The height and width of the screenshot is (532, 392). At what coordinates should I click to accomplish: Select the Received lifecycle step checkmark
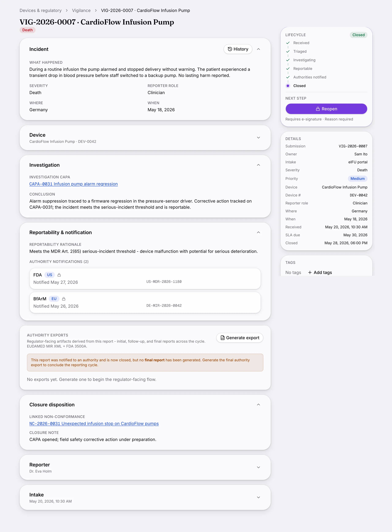(x=288, y=43)
